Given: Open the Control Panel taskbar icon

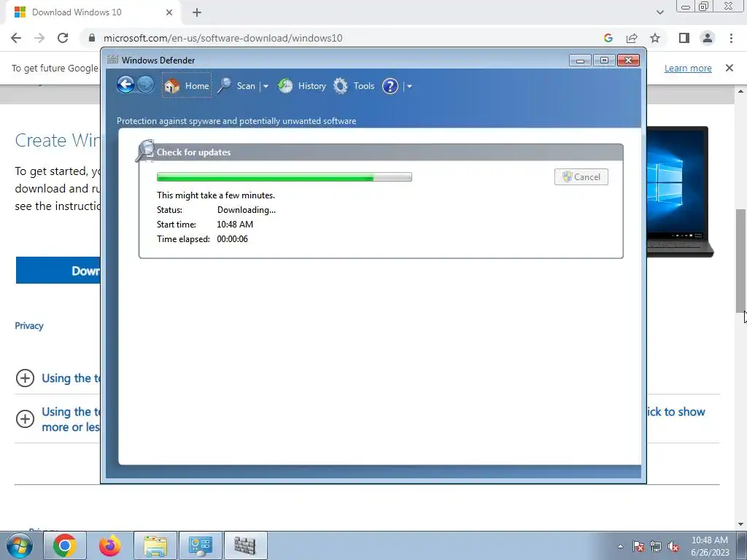Looking at the screenshot, I should pyautogui.click(x=201, y=545).
